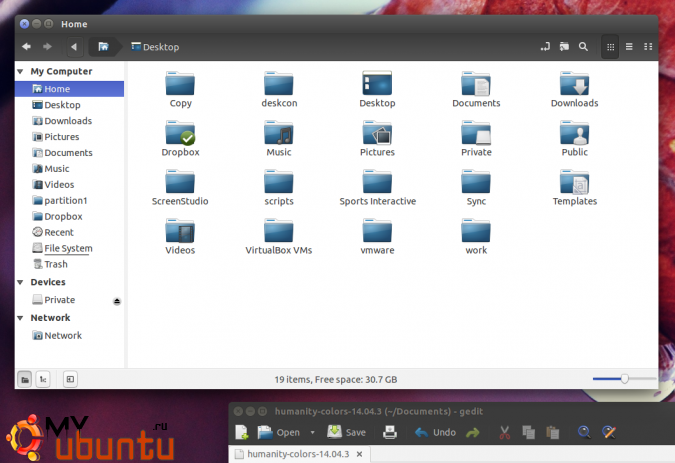The width and height of the screenshot is (675, 463).
Task: Go back using the toolbar back arrow
Action: click(26, 46)
